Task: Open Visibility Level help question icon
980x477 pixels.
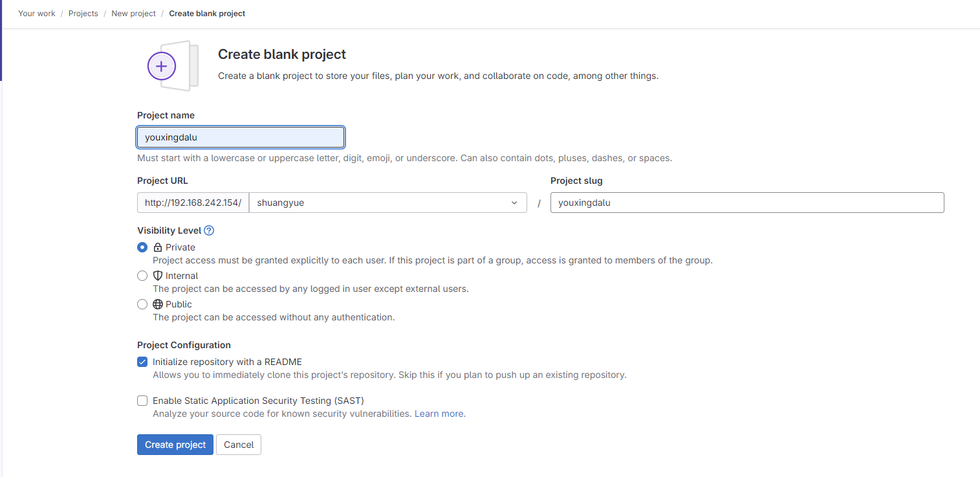Action: coord(209,230)
